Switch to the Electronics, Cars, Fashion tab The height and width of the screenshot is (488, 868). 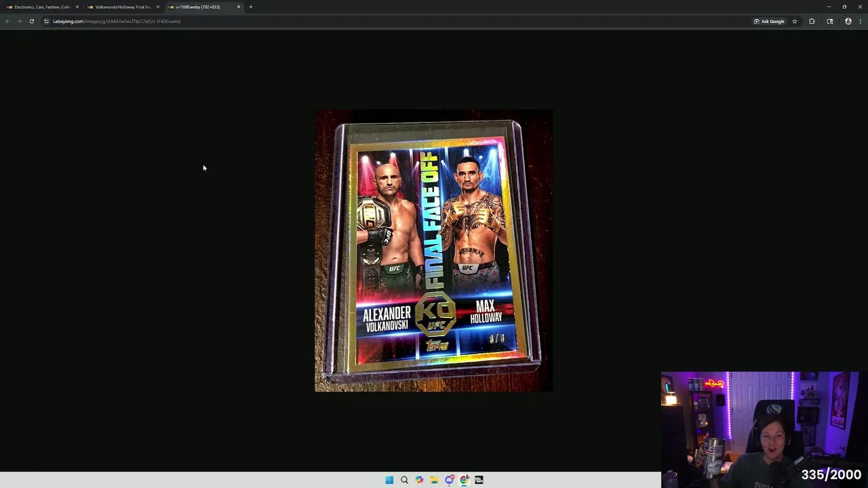pos(42,7)
